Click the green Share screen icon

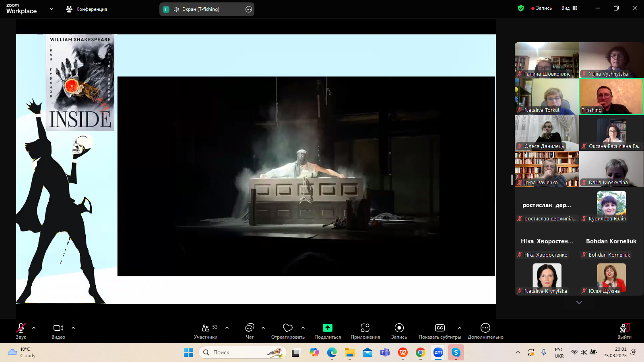point(328,328)
